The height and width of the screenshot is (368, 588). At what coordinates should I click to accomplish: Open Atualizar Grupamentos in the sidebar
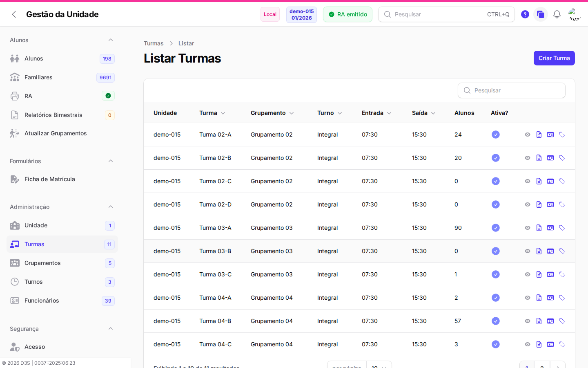62,133
